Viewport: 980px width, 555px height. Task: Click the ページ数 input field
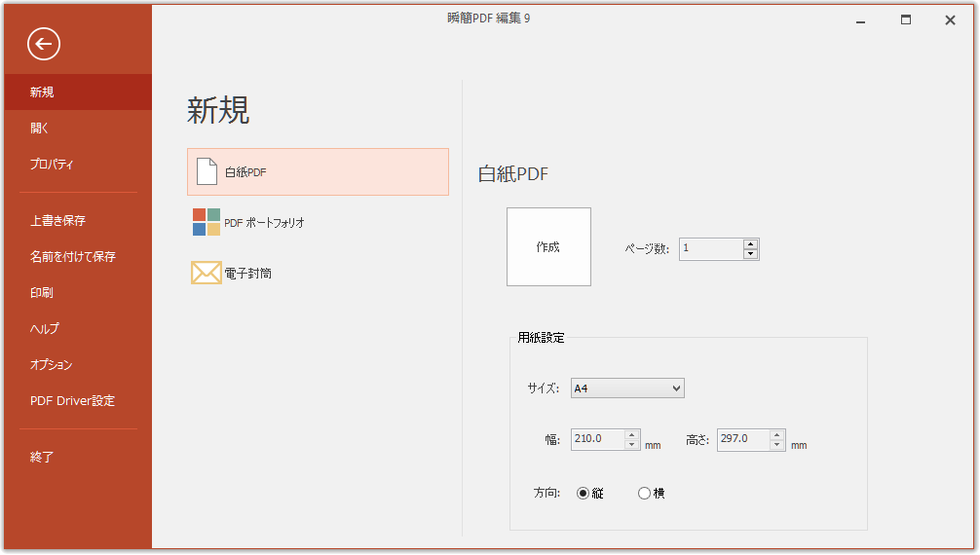(711, 248)
